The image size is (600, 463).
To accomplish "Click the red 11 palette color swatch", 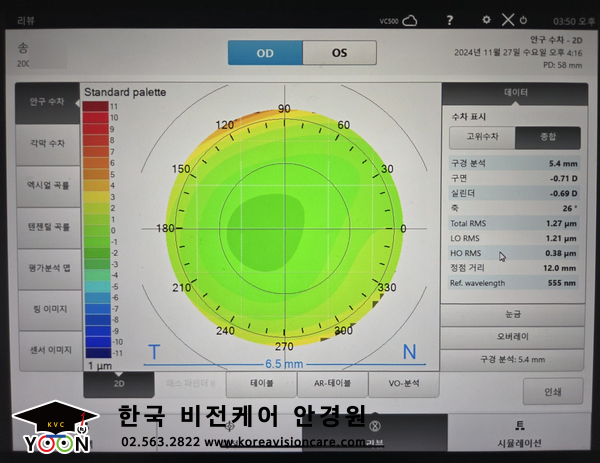I will click(95, 106).
